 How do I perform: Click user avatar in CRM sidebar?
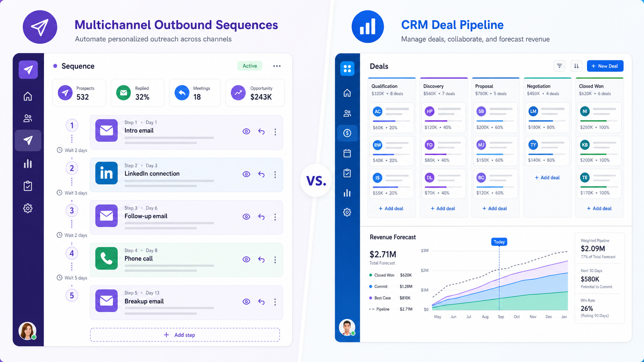347,328
